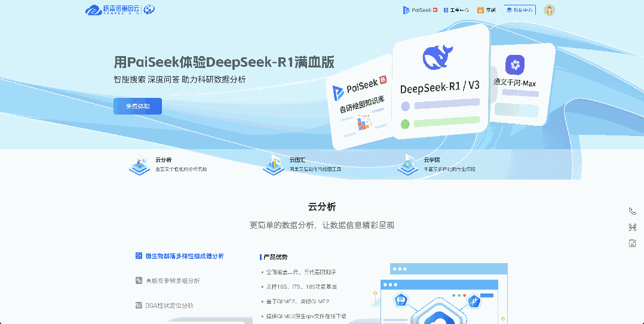This screenshot has width=644, height=324.
Task: Click the phone contact icon on right sidebar
Action: tap(632, 211)
